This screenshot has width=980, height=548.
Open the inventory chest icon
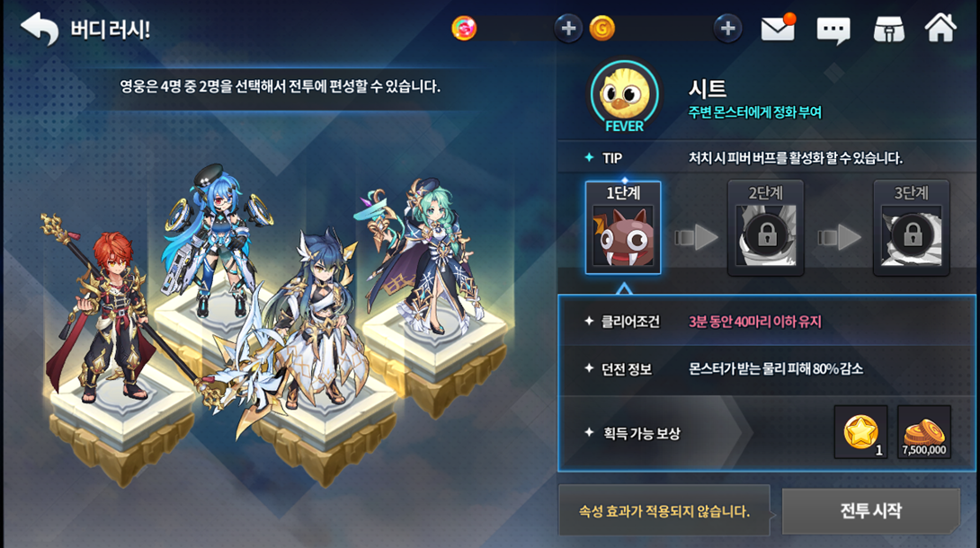889,29
